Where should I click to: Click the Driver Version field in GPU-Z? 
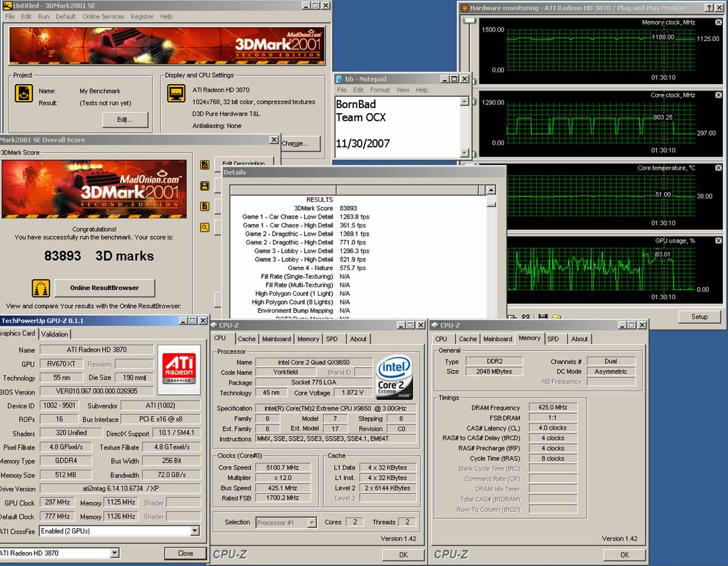120,489
